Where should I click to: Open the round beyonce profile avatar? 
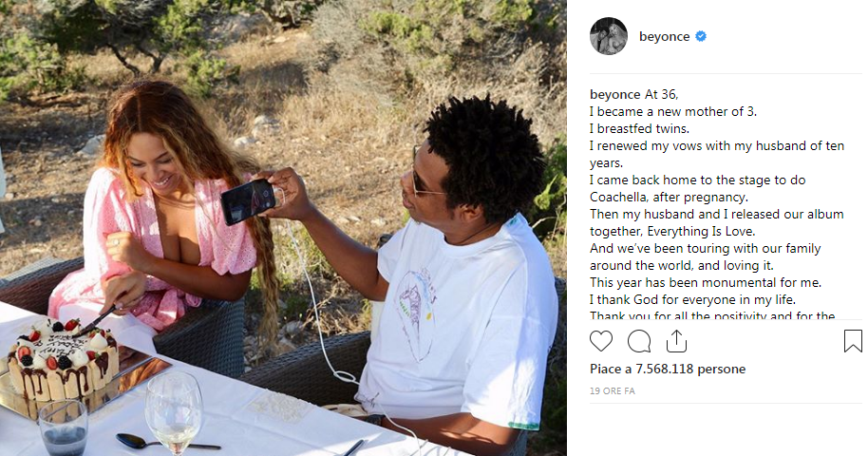coord(609,36)
